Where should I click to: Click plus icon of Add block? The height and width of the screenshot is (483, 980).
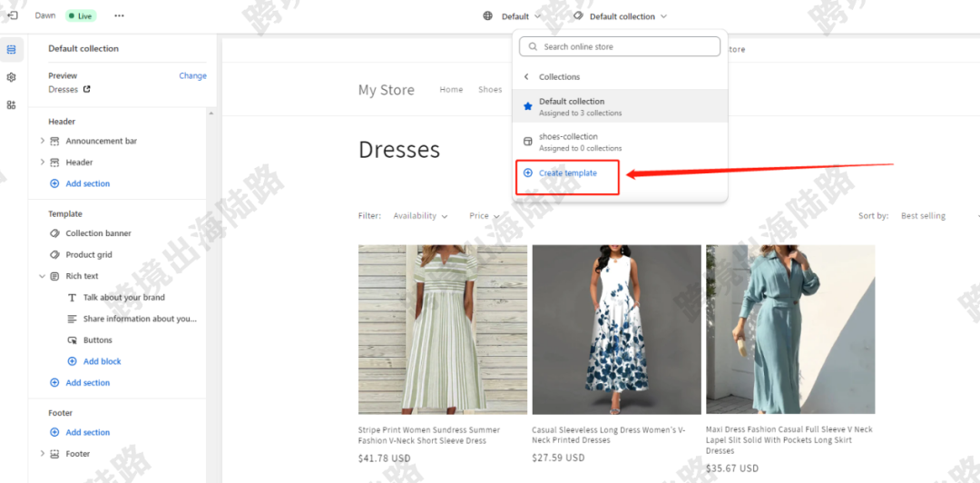click(72, 361)
